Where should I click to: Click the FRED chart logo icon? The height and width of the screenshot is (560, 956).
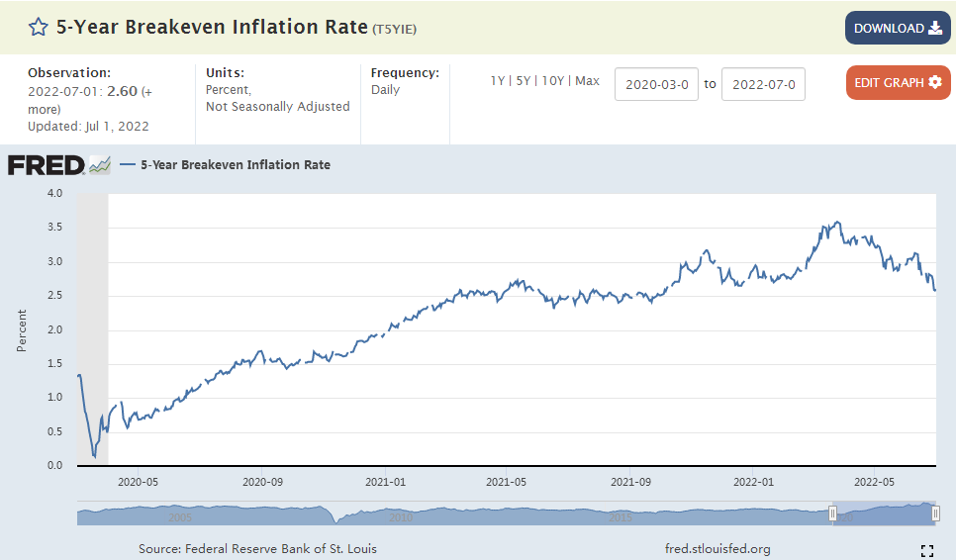(99, 165)
